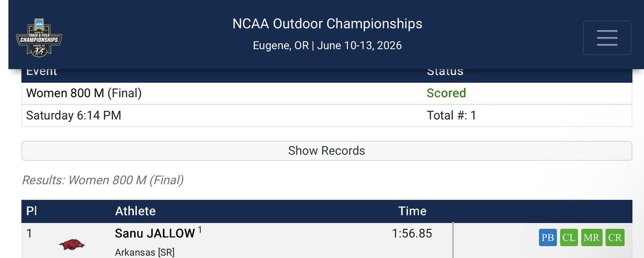Open the hamburger navigation menu
644x258 pixels.
[x=608, y=38]
